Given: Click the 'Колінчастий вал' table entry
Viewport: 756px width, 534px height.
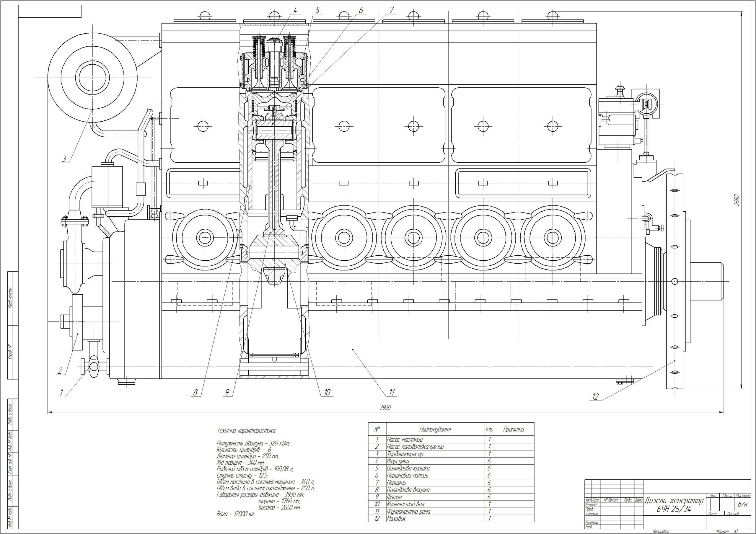Looking at the screenshot, I should point(405,504).
